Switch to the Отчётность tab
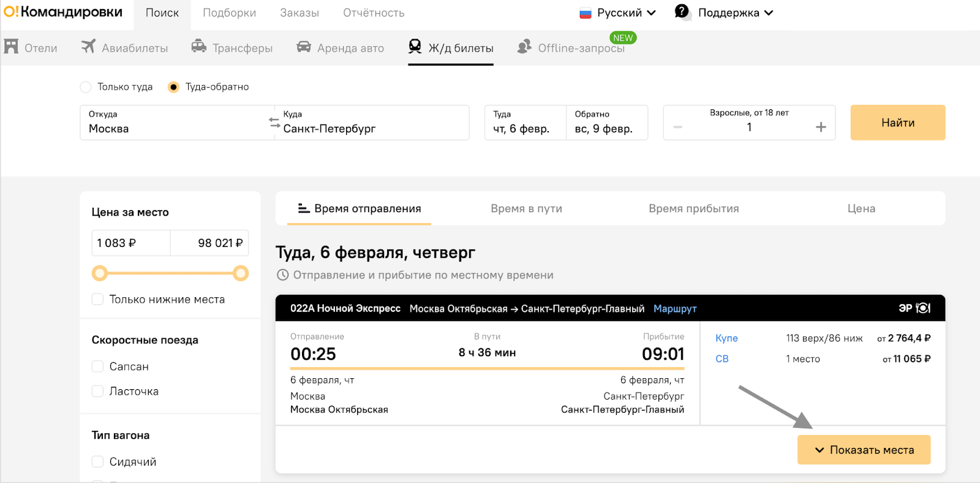Screen dimensions: 980x483 [x=374, y=13]
